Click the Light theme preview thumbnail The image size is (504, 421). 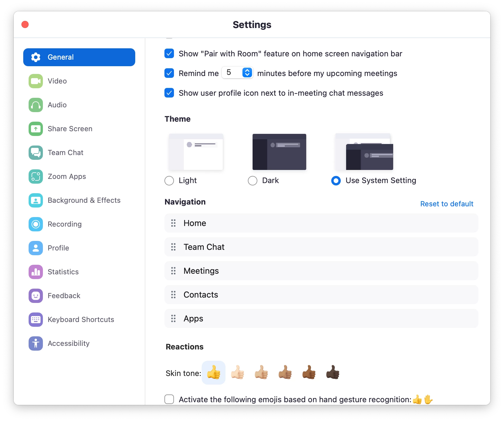(x=196, y=152)
